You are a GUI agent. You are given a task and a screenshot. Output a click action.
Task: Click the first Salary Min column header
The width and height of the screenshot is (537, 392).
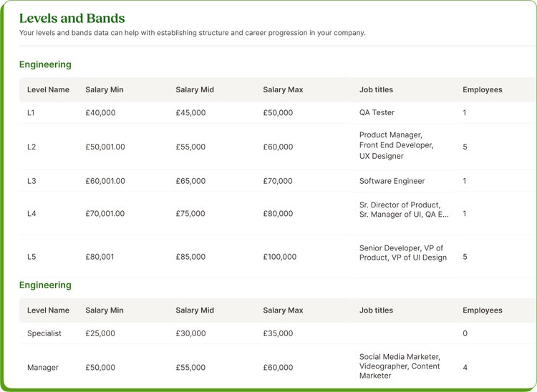104,89
